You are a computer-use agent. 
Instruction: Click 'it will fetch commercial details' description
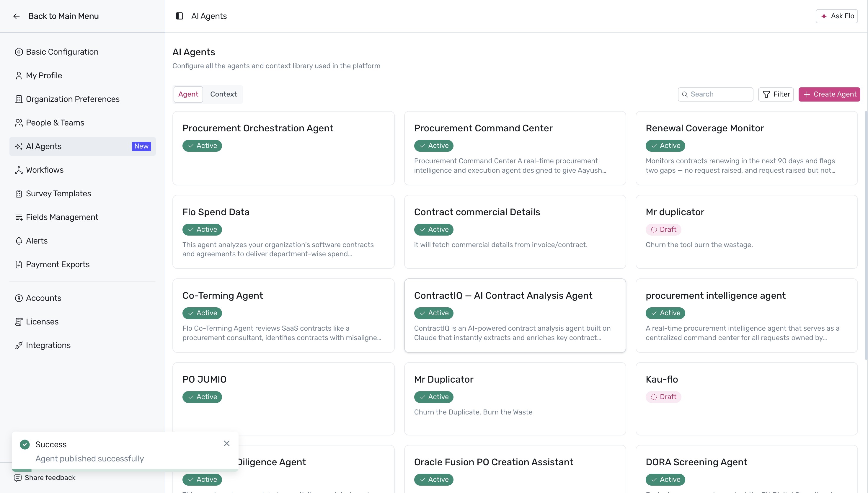tap(501, 245)
